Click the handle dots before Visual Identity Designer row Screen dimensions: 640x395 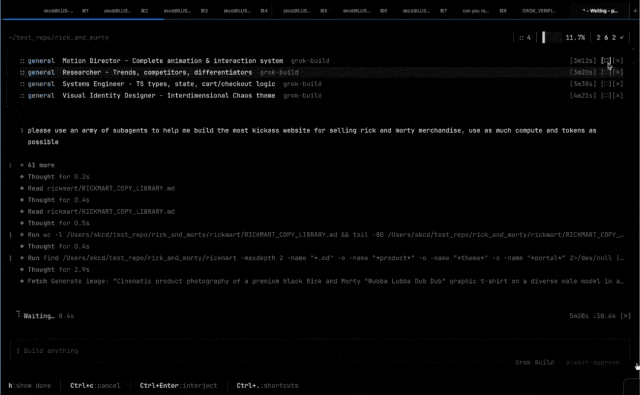[22, 95]
